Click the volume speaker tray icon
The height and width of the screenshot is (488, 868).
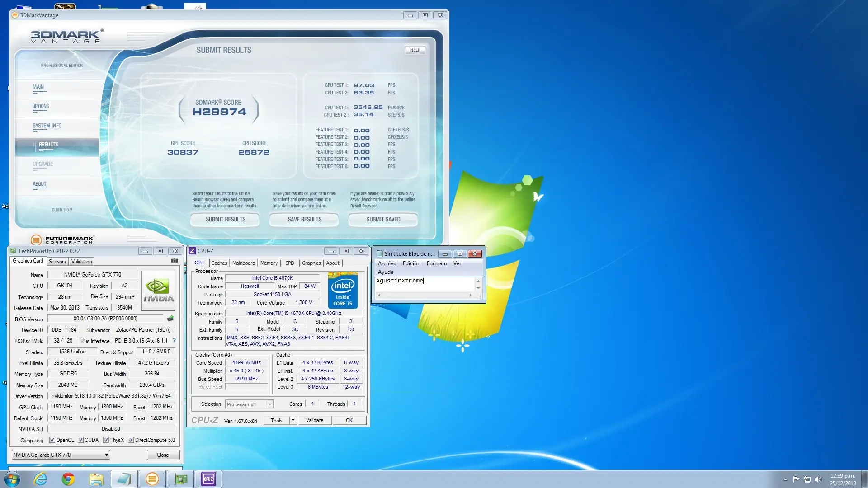818,479
